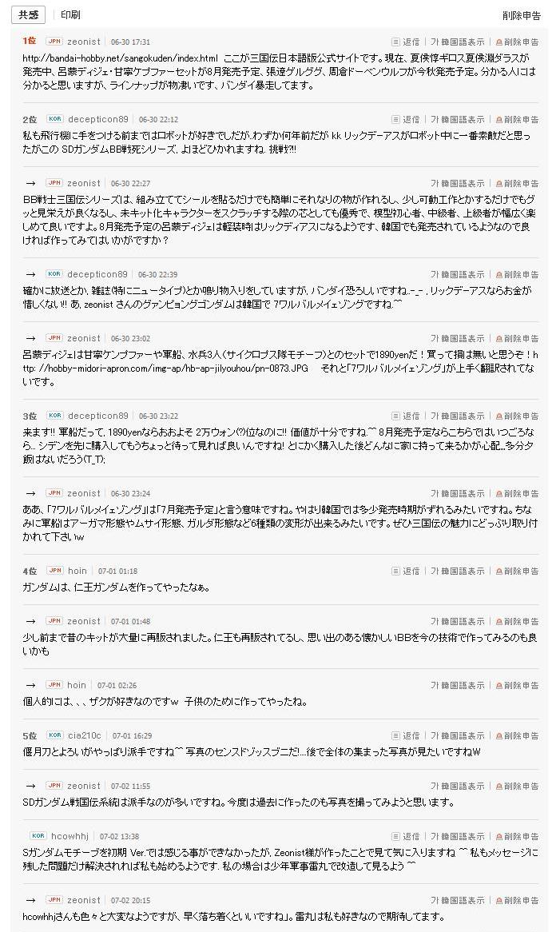Open username decepticon89 on the 2位 comment
This screenshot has width=560, height=932.
(97, 119)
